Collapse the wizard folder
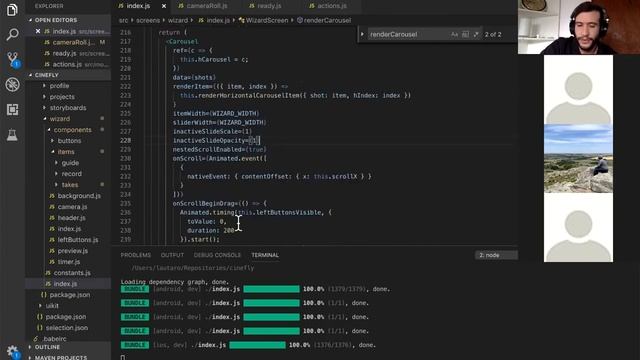 60,119
